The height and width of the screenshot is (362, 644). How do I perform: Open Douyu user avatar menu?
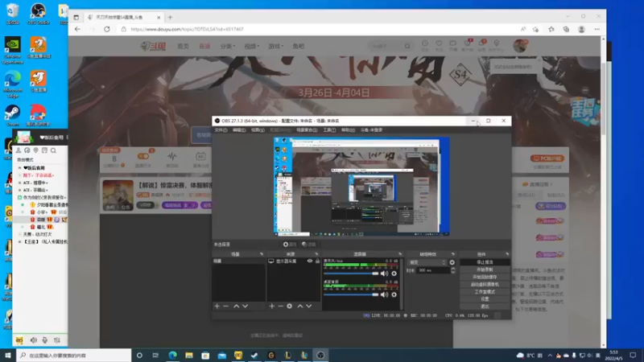point(520,46)
